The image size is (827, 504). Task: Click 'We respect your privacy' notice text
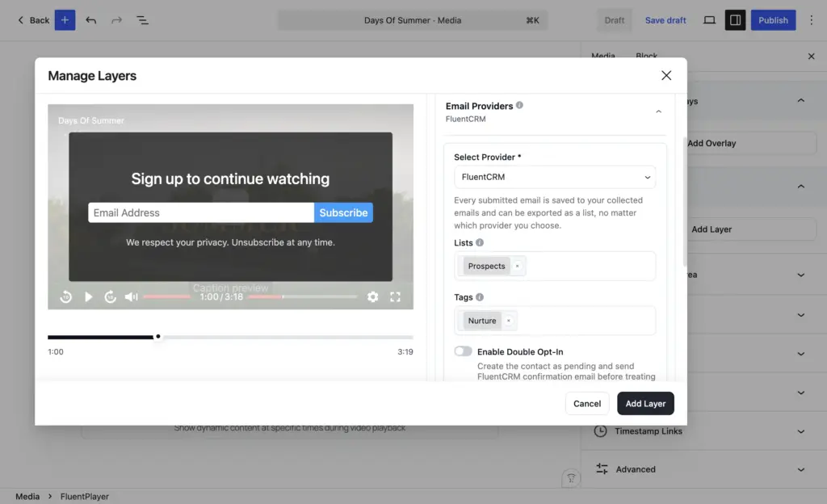tap(230, 242)
